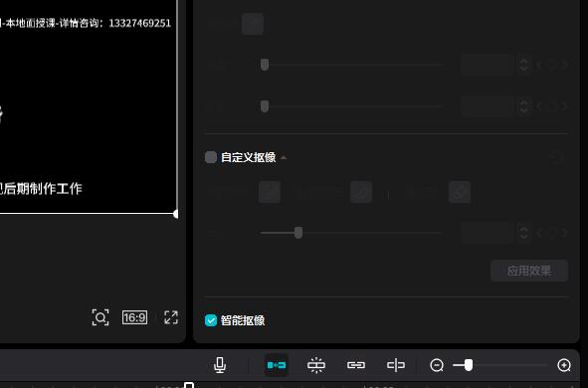Screen dimensions: 588x388
Task: Click the timeline zoom out magnifier
Action: tap(437, 365)
